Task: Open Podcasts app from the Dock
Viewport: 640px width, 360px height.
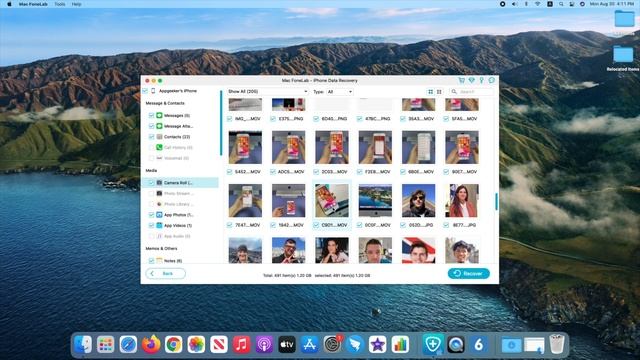Action: point(264,345)
